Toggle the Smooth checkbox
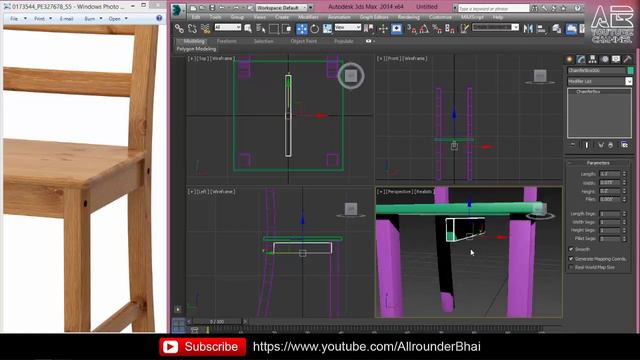Screen dimensions: 640x360 pyautogui.click(x=571, y=249)
